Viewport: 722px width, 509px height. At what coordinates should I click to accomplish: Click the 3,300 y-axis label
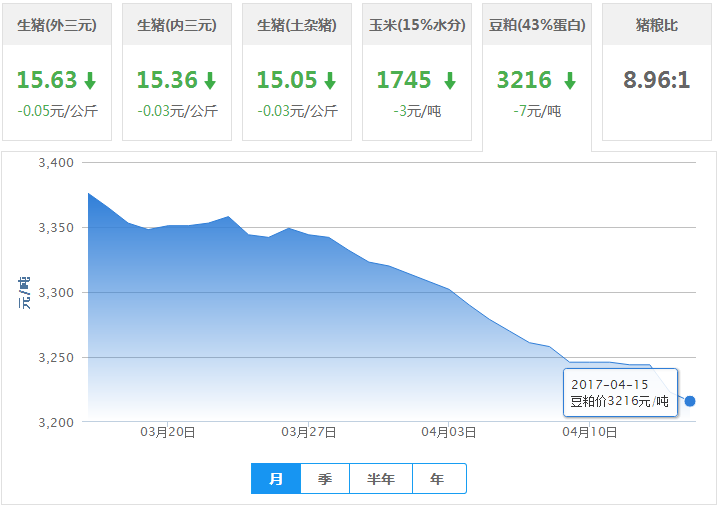click(x=56, y=293)
